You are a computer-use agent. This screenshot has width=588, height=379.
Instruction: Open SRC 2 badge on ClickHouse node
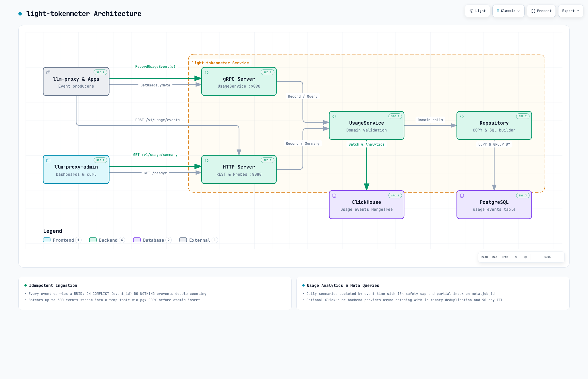click(395, 196)
